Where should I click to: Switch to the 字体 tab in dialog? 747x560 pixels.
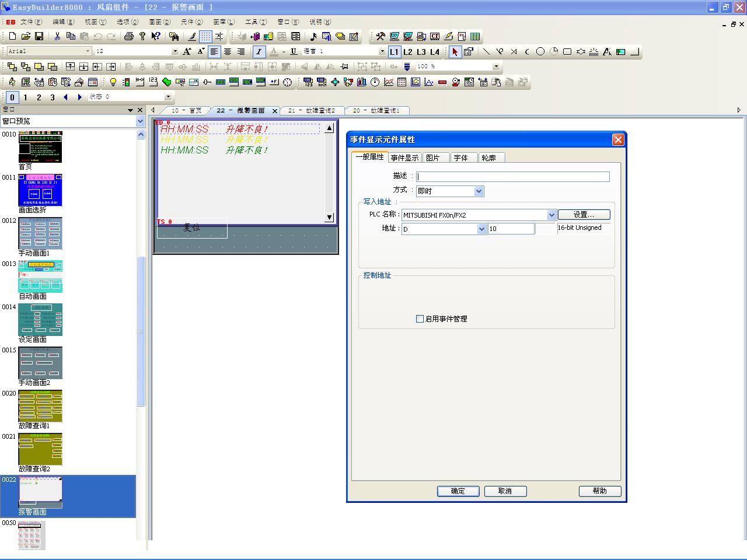click(461, 158)
